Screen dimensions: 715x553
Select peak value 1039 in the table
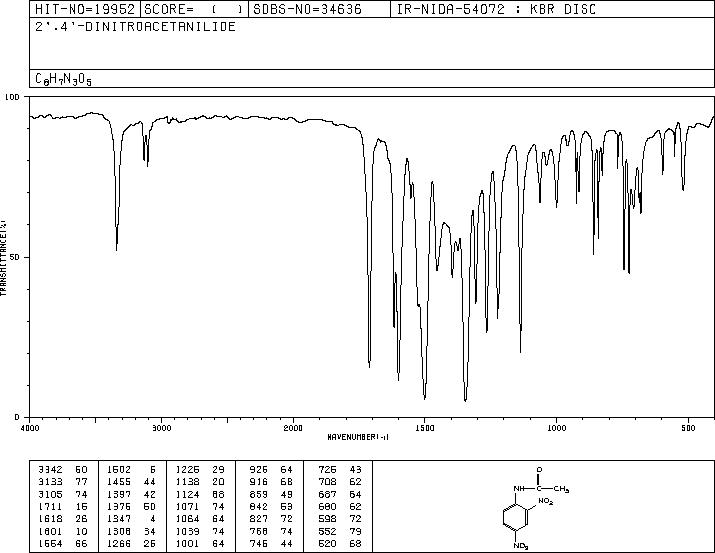(187, 531)
